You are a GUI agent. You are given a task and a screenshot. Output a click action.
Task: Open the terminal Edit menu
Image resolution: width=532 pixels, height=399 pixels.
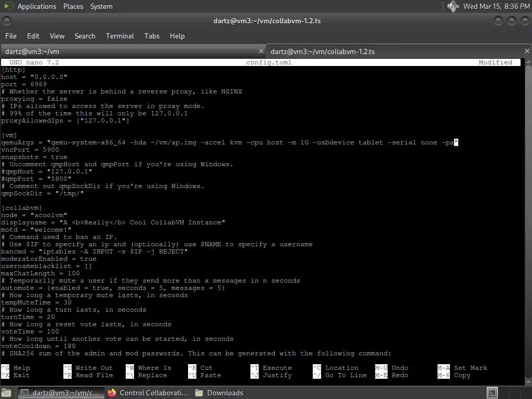pos(33,36)
